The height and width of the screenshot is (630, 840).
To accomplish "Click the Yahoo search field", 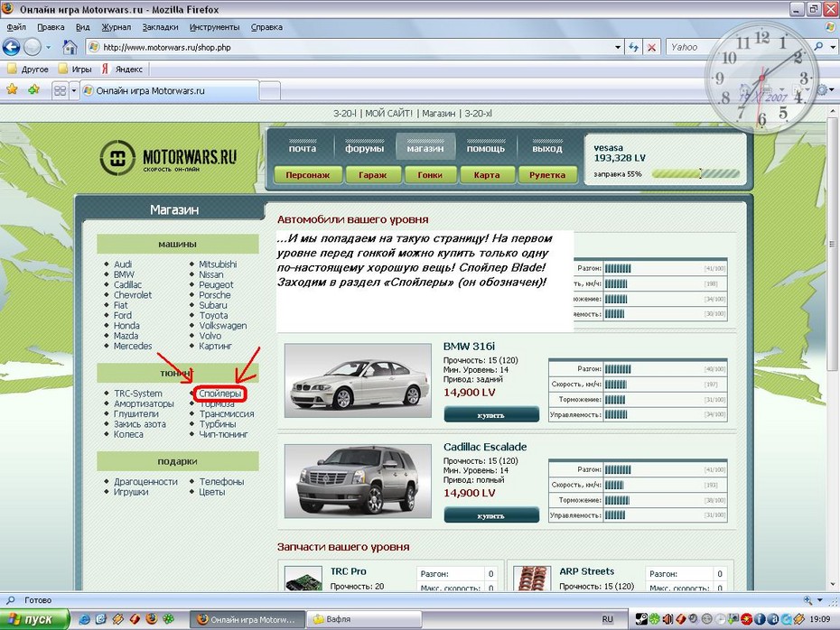I will pyautogui.click(x=739, y=47).
